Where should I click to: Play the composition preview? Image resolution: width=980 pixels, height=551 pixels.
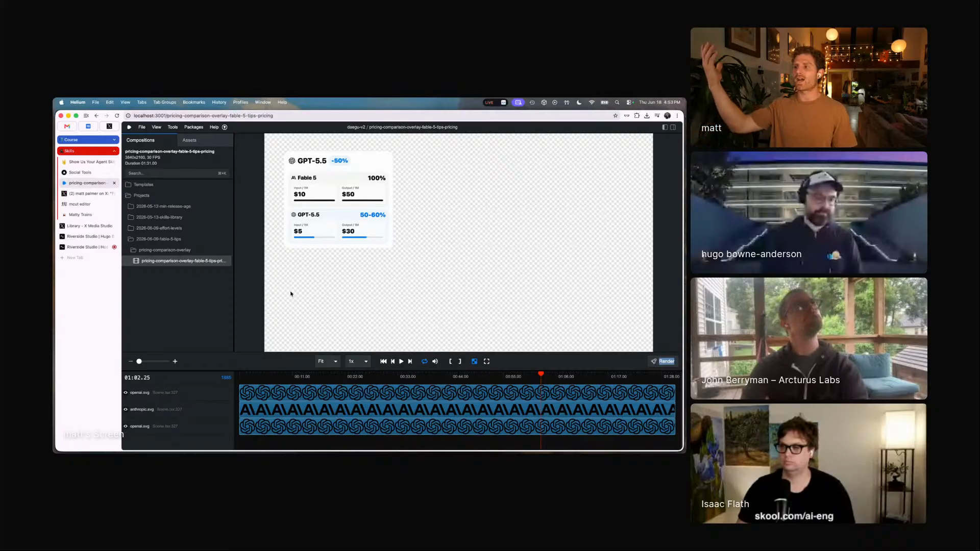pos(401,361)
